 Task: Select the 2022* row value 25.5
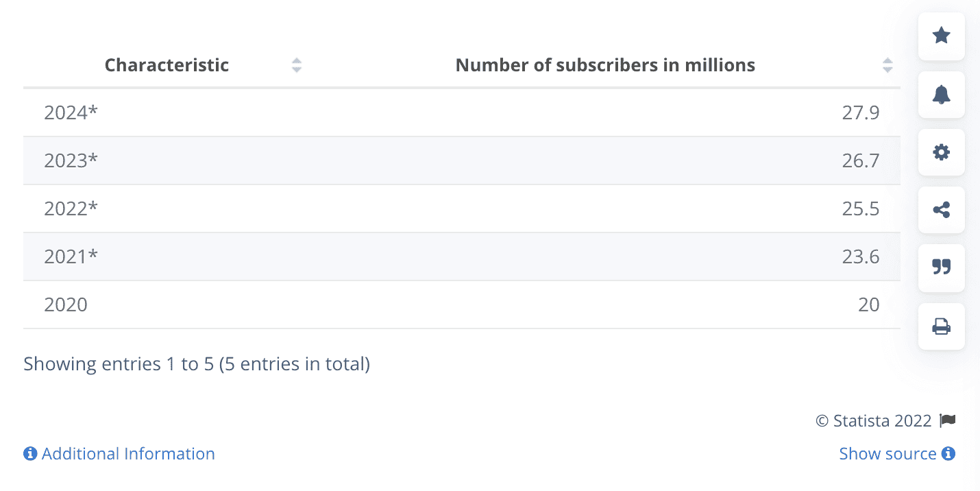click(861, 208)
